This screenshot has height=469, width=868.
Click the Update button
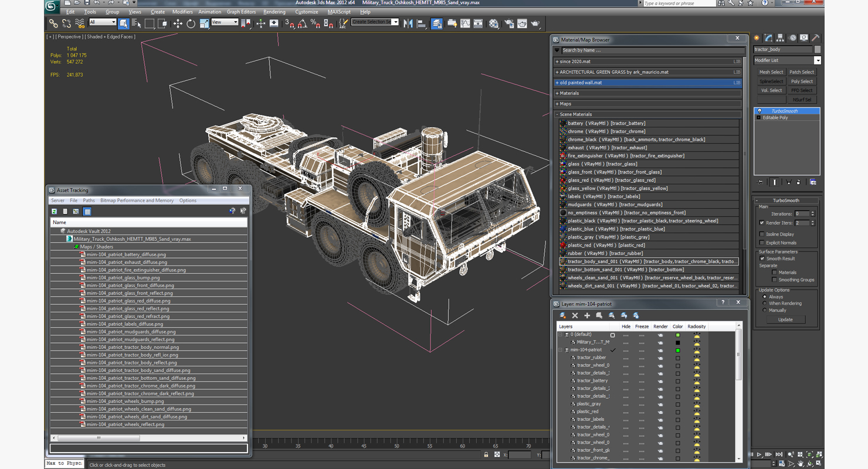[x=785, y=320]
